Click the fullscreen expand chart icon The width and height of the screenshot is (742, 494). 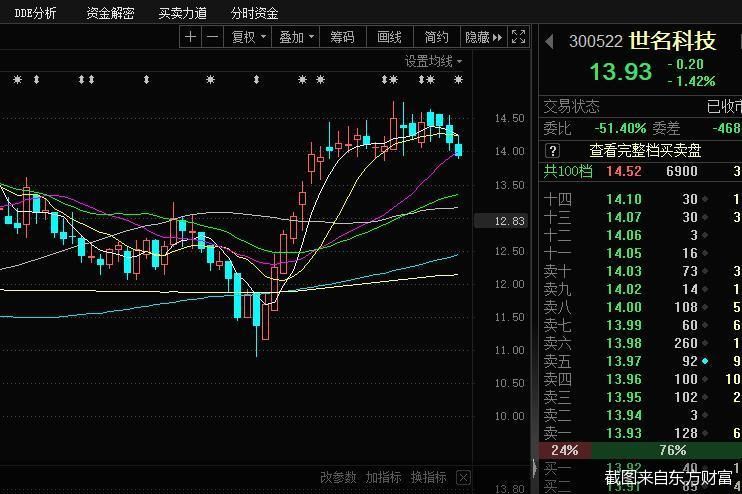tap(518, 37)
